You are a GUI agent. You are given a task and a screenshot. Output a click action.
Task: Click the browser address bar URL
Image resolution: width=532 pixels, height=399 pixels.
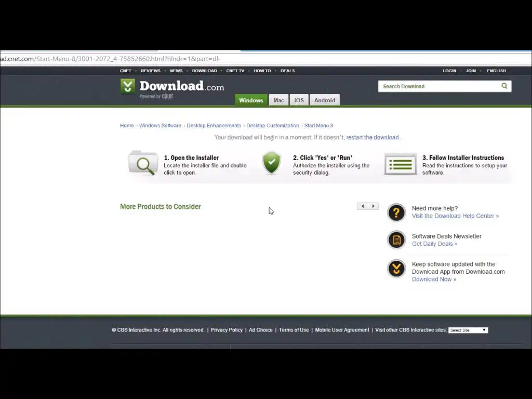[x=110, y=59]
